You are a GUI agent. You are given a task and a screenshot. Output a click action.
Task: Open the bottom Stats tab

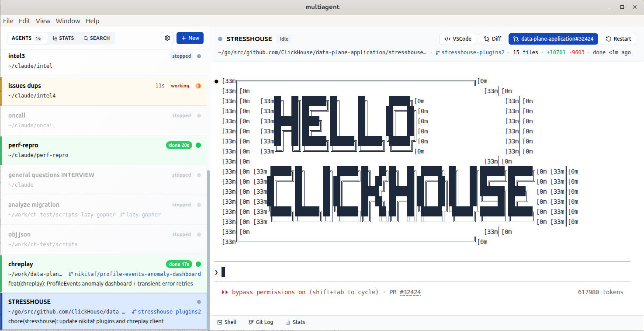click(295, 322)
